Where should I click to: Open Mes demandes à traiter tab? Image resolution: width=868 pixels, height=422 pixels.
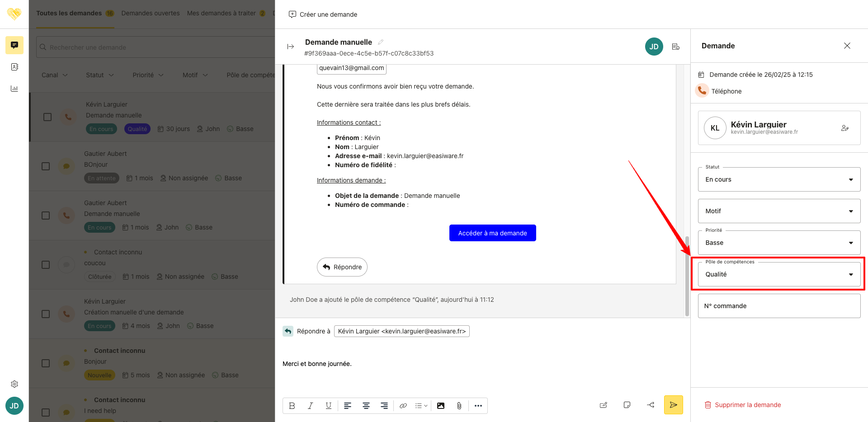(222, 13)
